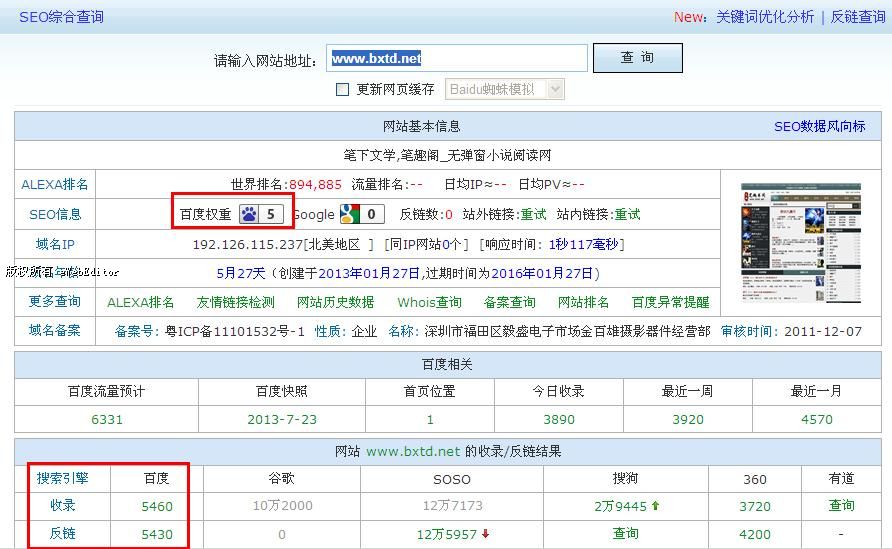Viewport: 892px width, 549px height.
Task: Open 友情链接检测 link
Action: [x=236, y=302]
